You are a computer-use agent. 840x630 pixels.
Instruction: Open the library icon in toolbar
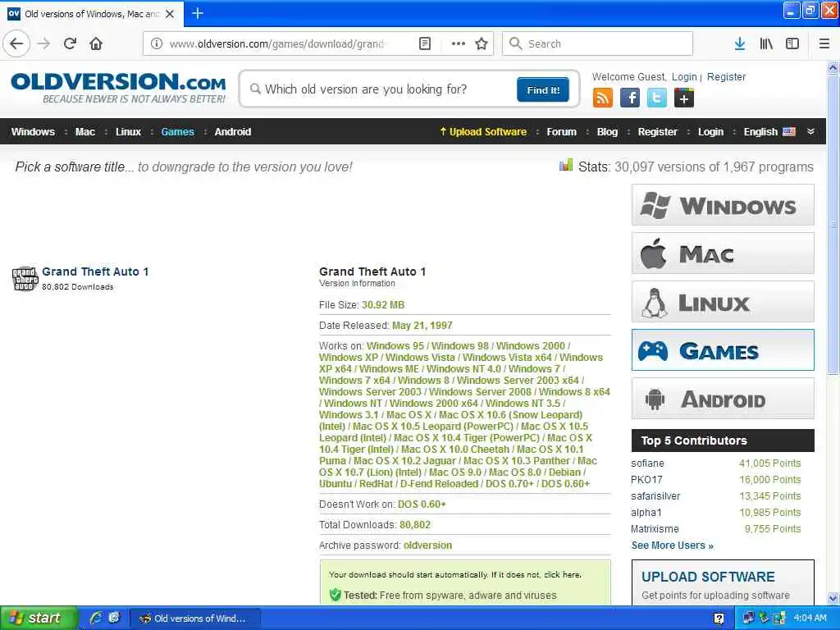pyautogui.click(x=766, y=43)
